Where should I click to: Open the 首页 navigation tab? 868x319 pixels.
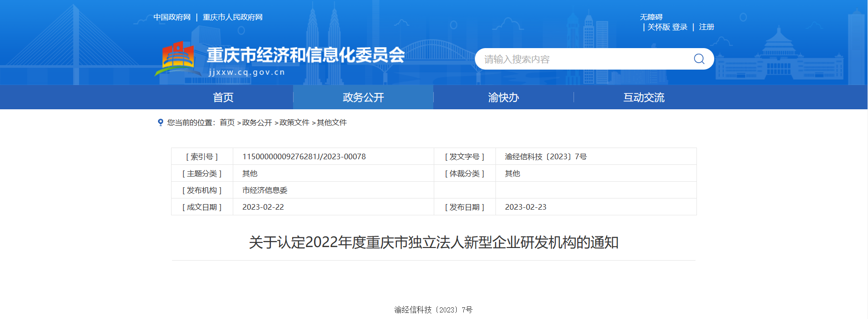223,97
